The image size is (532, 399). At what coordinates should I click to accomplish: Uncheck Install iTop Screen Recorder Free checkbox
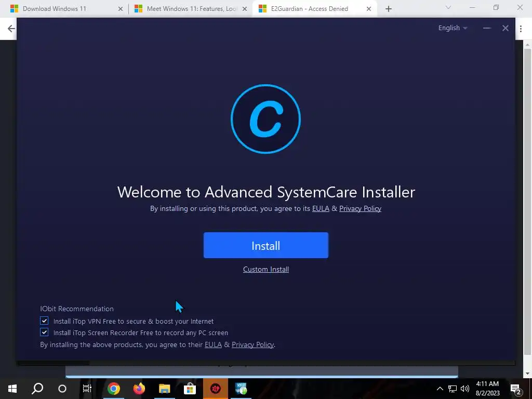pos(44,332)
